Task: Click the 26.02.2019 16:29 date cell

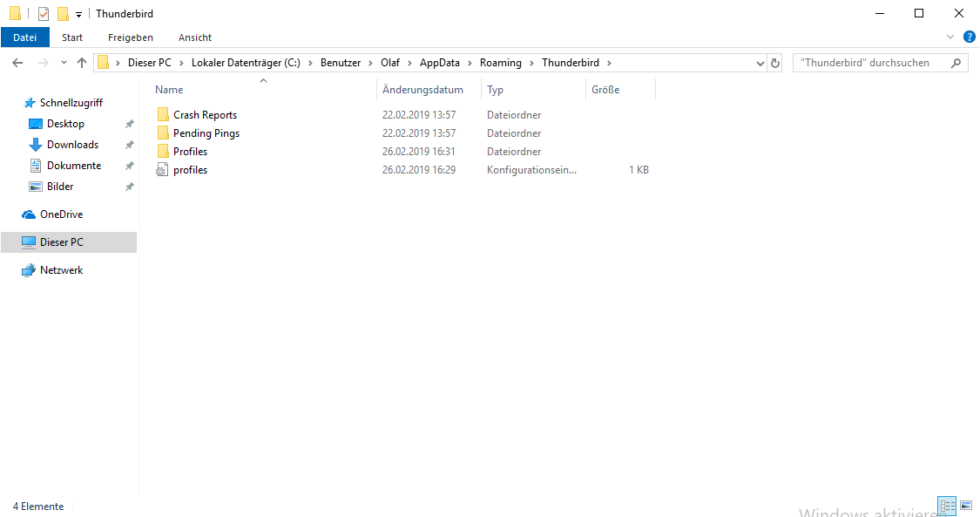Action: (x=419, y=169)
